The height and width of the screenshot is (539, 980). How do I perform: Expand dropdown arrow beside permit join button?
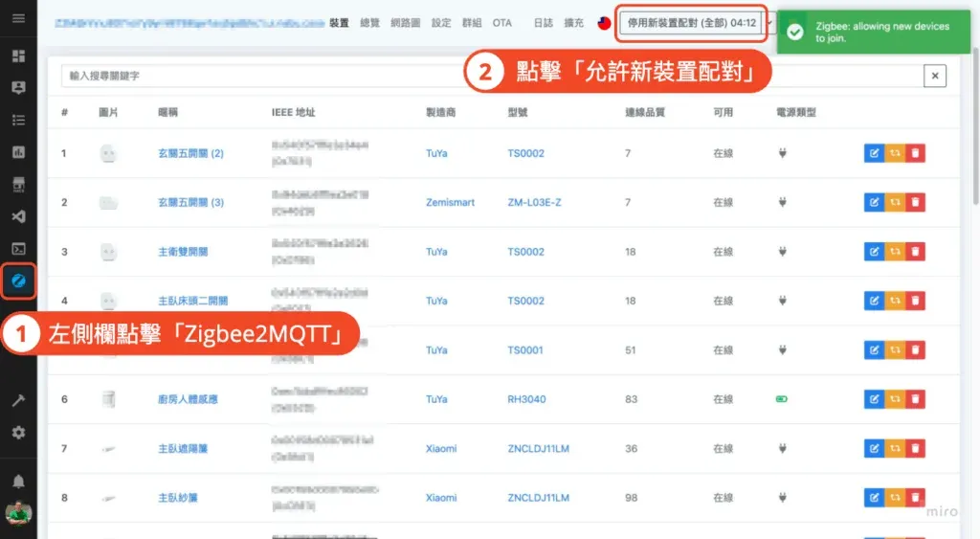(x=770, y=23)
